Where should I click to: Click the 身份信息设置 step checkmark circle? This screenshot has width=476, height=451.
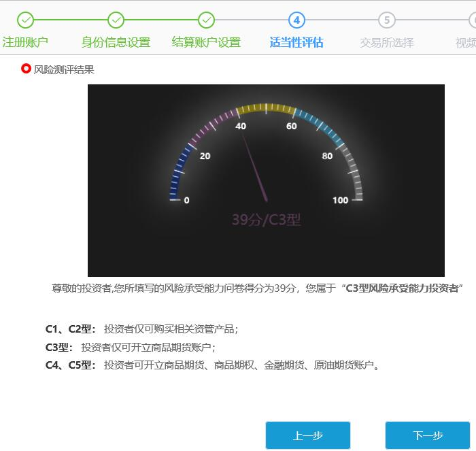click(x=116, y=20)
